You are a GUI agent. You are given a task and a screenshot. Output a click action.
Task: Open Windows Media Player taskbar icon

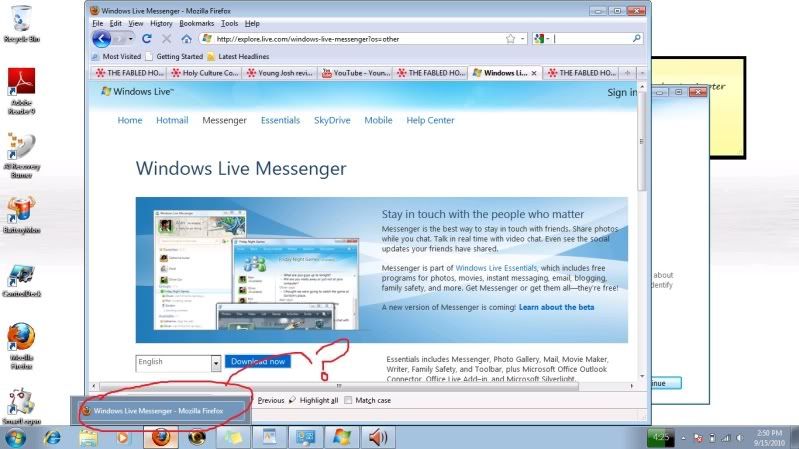coord(122,437)
